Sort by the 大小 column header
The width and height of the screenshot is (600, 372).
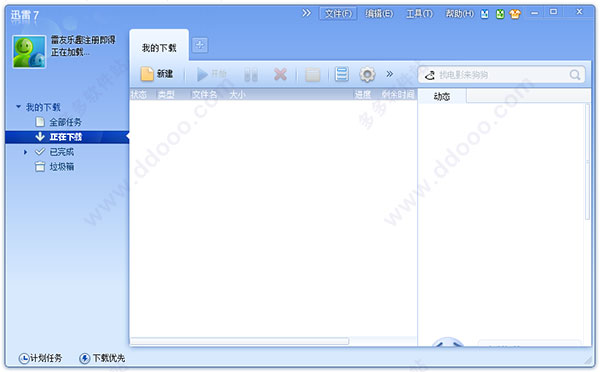pos(237,95)
